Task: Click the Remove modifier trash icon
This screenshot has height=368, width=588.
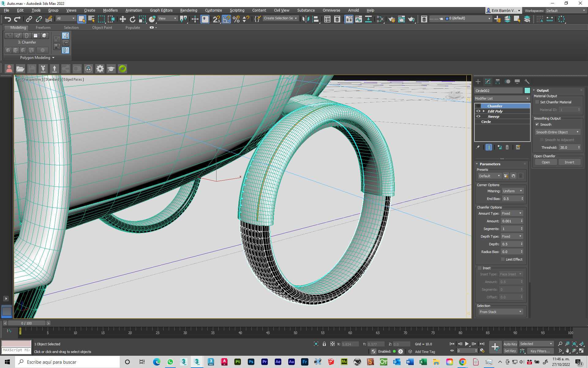Action: point(507,148)
